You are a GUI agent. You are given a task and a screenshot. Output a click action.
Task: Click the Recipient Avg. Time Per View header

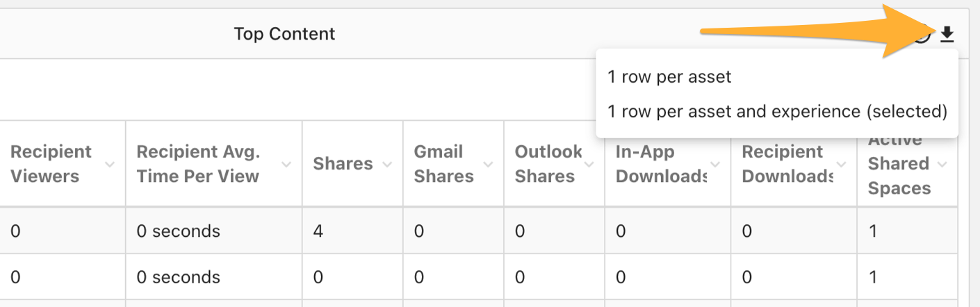pos(198,164)
